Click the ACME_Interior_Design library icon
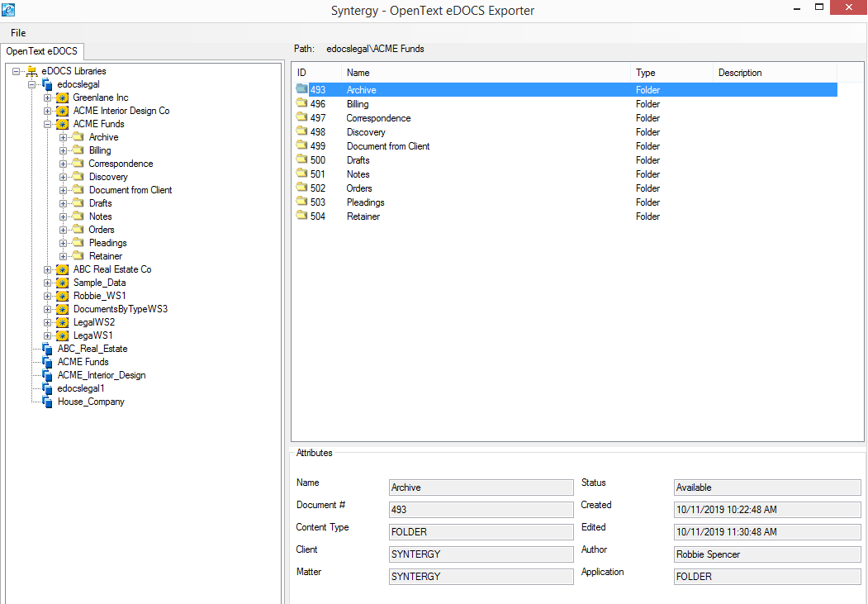Image resolution: width=868 pixels, height=604 pixels. coord(48,376)
